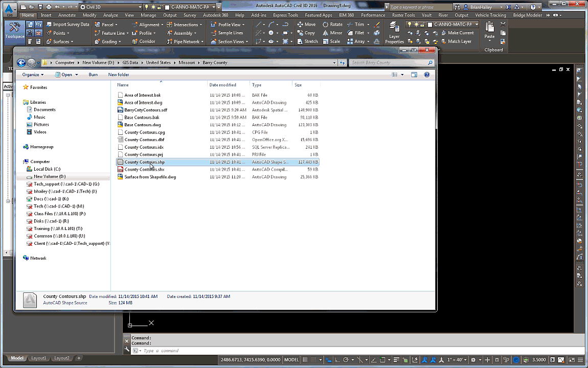This screenshot has width=588, height=368.
Task: Click the Explorer back arrow button
Action: click(x=21, y=63)
